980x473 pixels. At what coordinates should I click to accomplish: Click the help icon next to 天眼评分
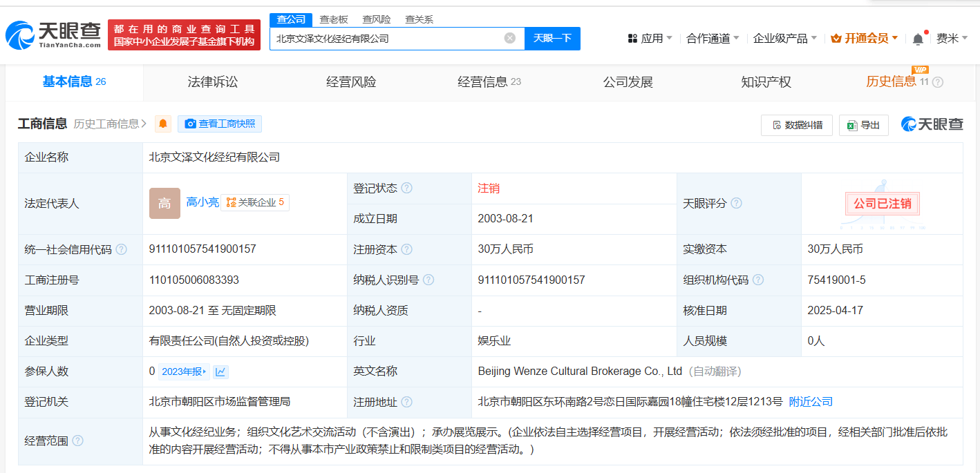pyautogui.click(x=736, y=204)
